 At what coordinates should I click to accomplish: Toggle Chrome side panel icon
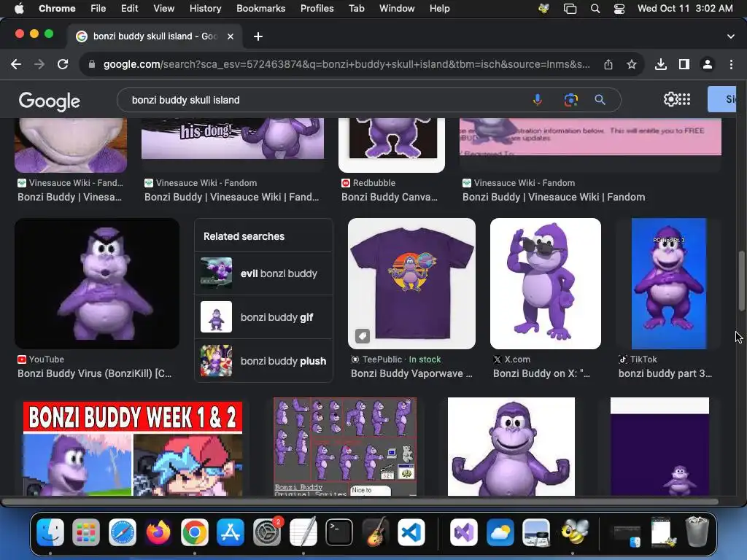(684, 64)
